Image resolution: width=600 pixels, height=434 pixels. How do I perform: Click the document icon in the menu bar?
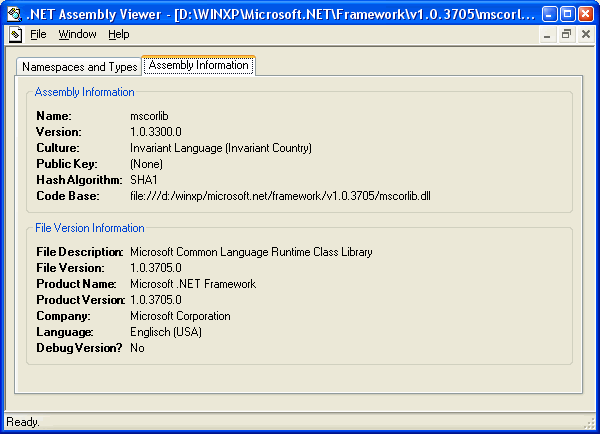(x=15, y=34)
